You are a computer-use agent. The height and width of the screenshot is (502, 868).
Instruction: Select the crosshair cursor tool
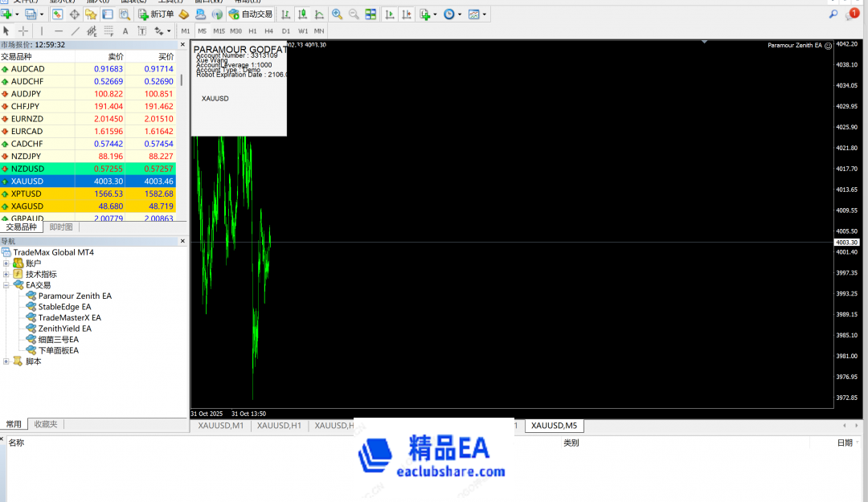click(23, 31)
